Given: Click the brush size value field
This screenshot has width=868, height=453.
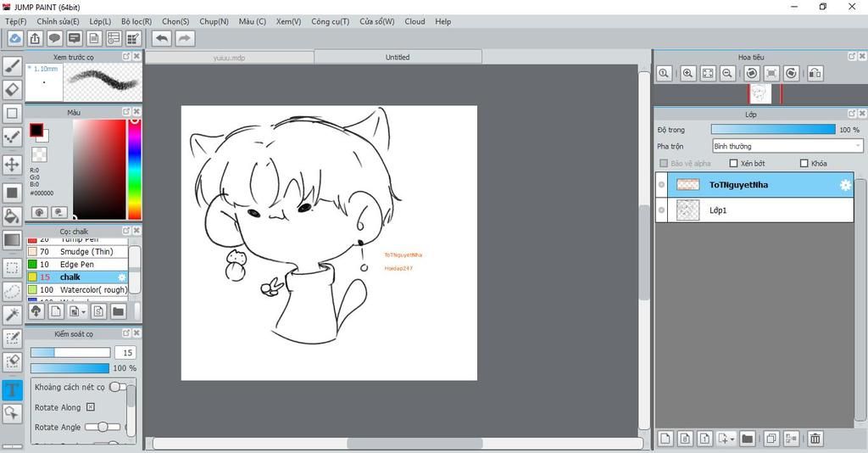Looking at the screenshot, I should (x=125, y=353).
